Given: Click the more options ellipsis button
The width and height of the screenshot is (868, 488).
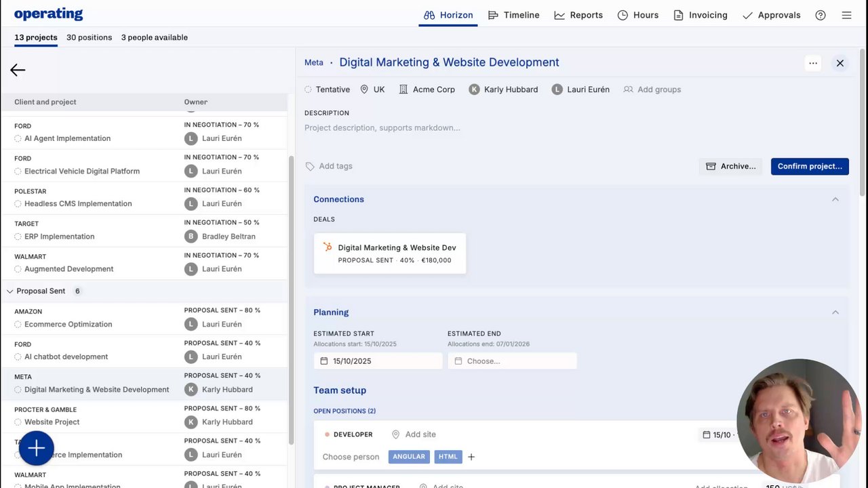Looking at the screenshot, I should tap(813, 63).
